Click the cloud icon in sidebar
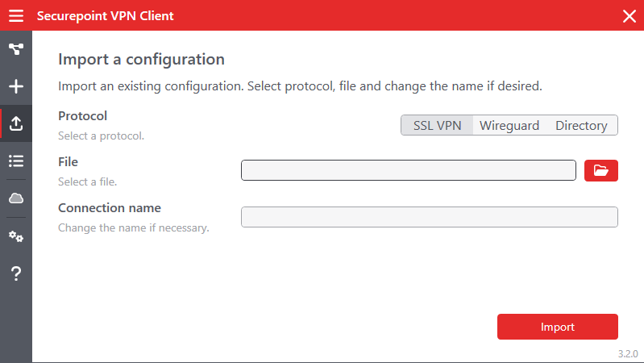Viewport: 644px width, 363px height. pyautogui.click(x=16, y=198)
